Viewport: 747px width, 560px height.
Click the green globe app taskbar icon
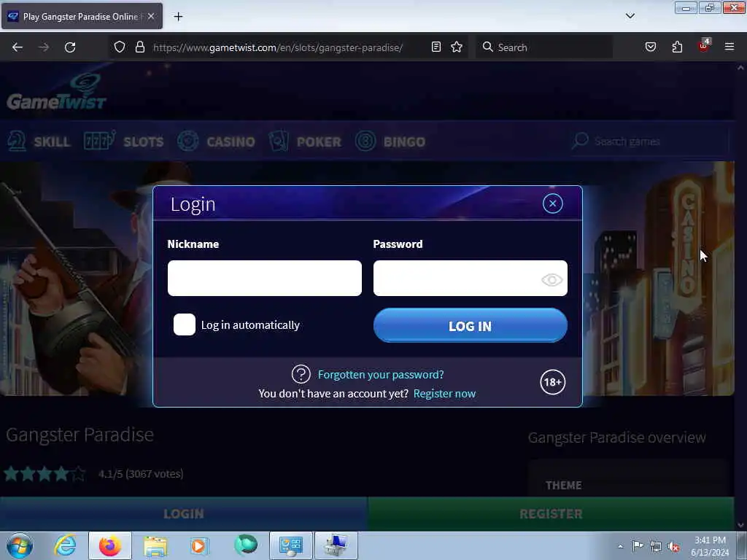pos(246,545)
